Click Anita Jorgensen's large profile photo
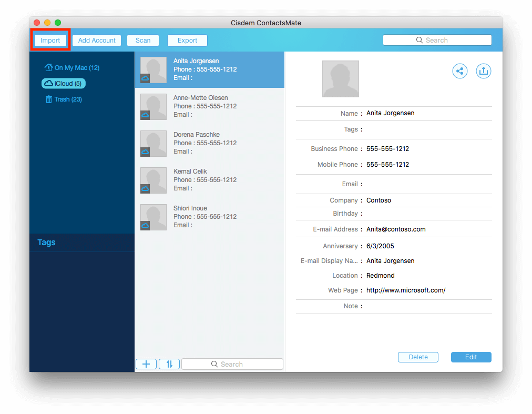The width and height of the screenshot is (532, 414). [x=340, y=79]
